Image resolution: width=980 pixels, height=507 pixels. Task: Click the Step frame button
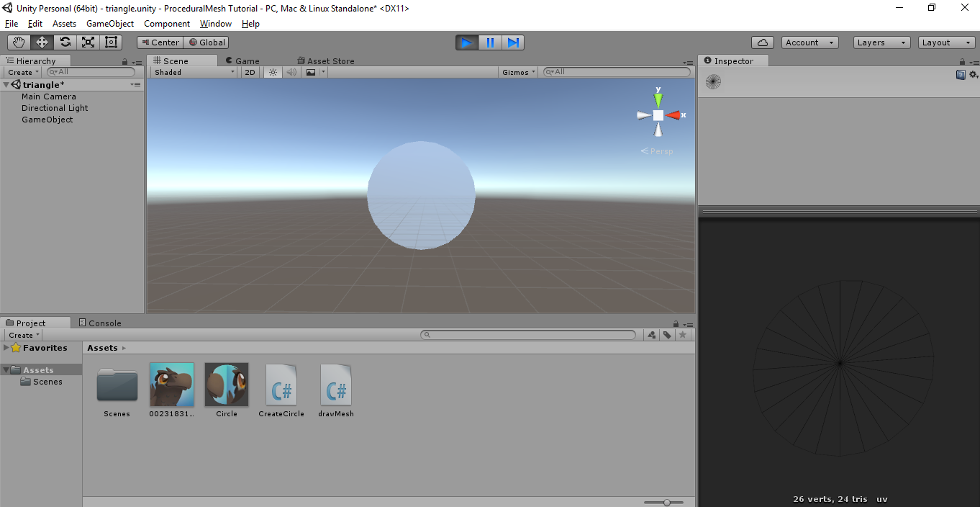click(x=513, y=42)
